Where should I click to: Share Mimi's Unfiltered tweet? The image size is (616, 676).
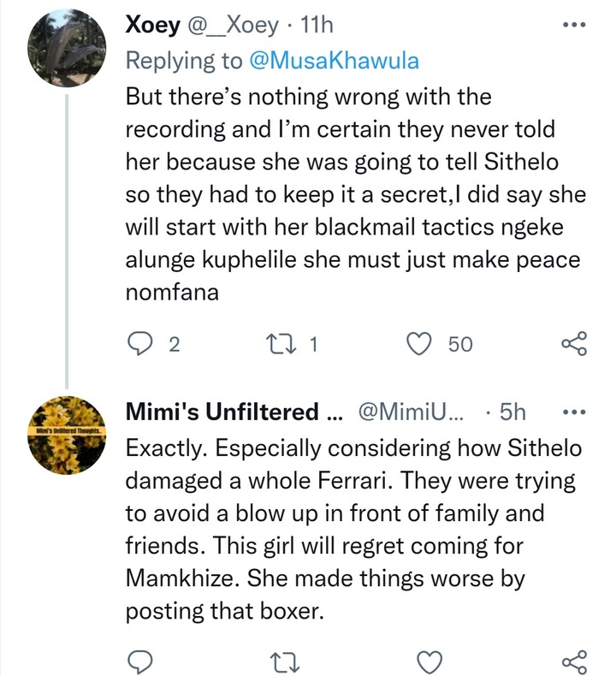click(x=574, y=661)
